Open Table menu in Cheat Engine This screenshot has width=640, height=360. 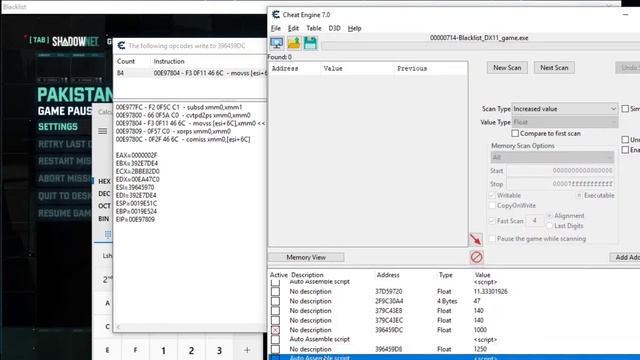(313, 28)
